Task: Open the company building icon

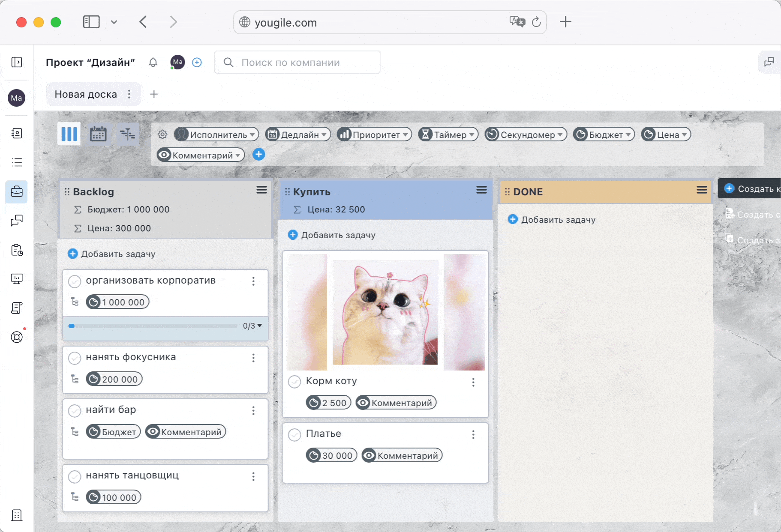Action: pyautogui.click(x=17, y=515)
